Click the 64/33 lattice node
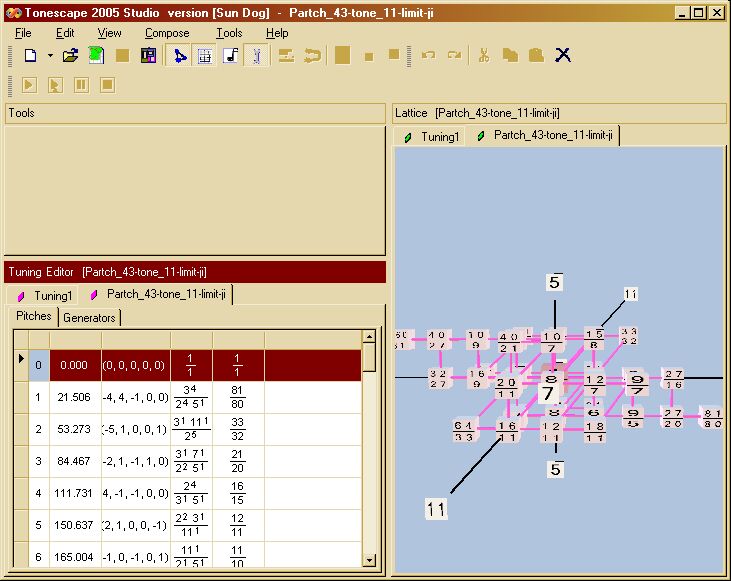The height and width of the screenshot is (581, 731). point(464,431)
